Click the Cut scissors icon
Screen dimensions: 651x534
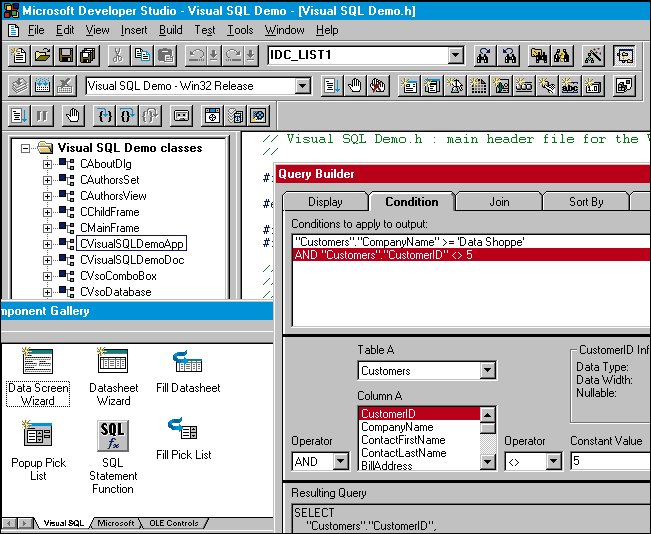coord(118,55)
